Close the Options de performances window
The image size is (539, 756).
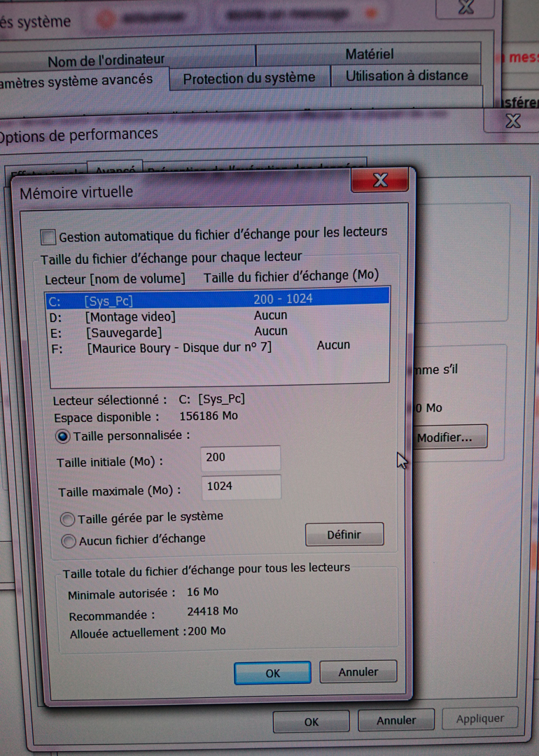click(x=512, y=120)
